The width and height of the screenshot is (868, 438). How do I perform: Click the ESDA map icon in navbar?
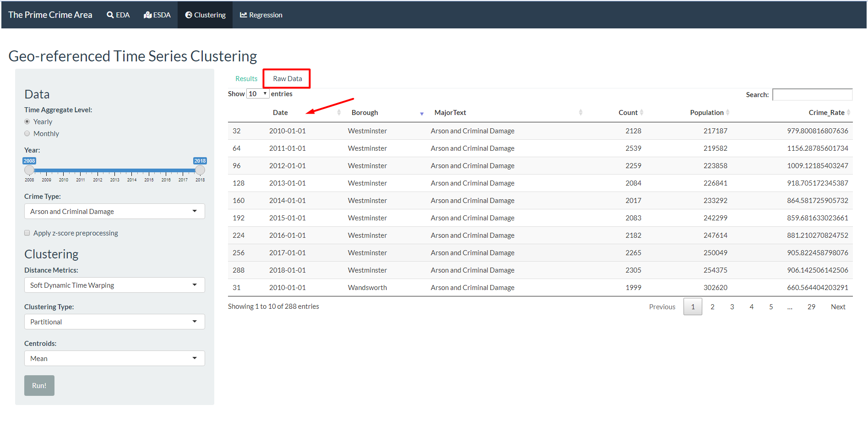(x=147, y=15)
